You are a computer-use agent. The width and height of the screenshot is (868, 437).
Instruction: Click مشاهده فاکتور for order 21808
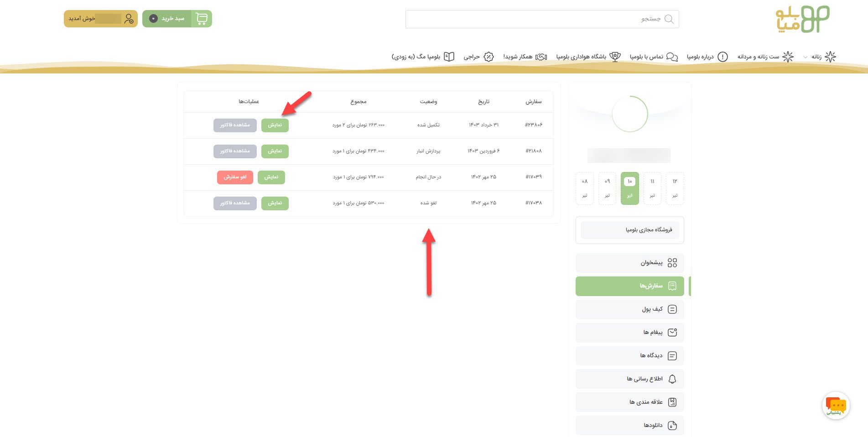pyautogui.click(x=235, y=151)
